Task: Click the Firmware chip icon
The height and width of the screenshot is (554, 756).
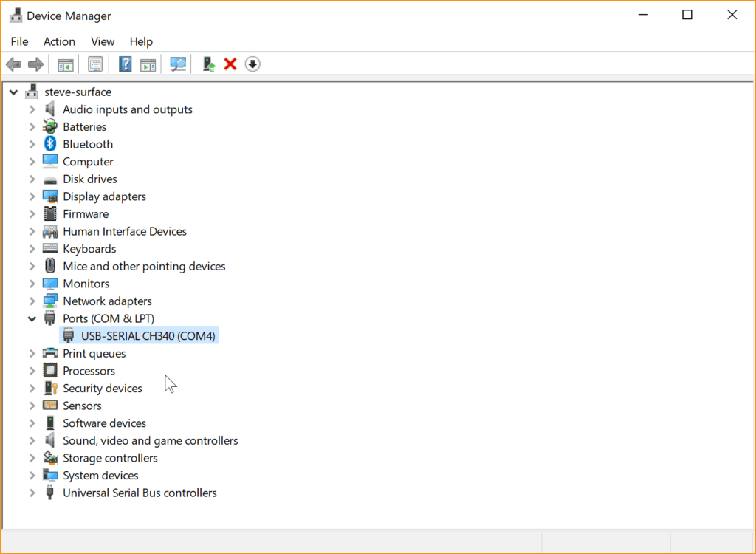Action: click(50, 213)
